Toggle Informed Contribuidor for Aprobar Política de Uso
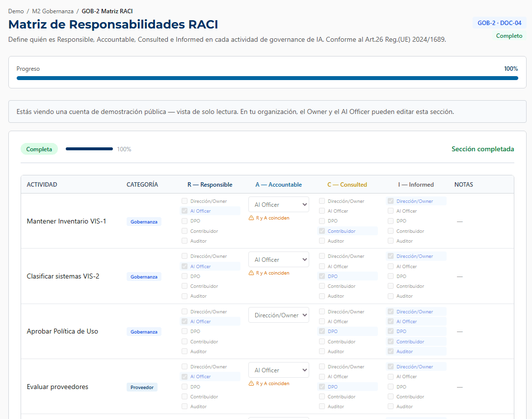This screenshot has width=532, height=419. [391, 341]
